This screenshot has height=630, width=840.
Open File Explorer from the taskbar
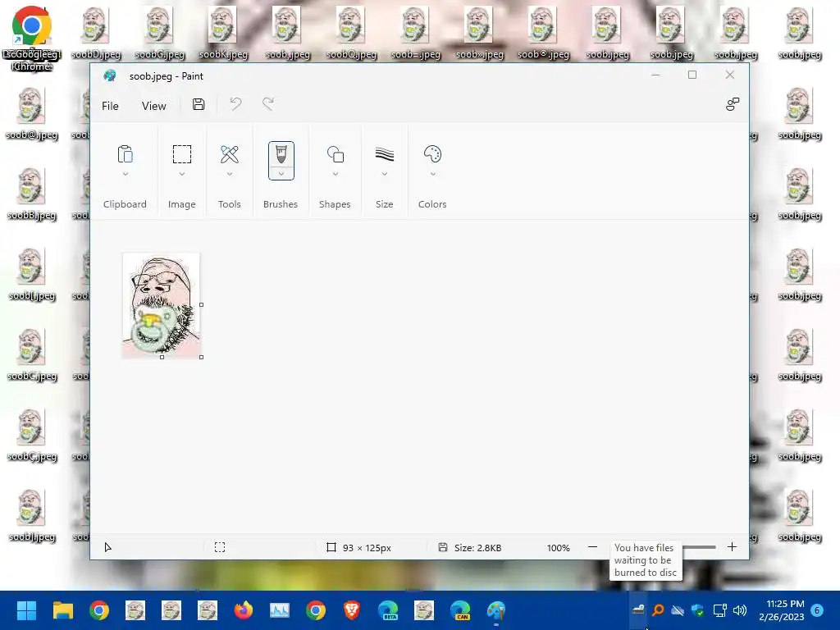[62, 610]
